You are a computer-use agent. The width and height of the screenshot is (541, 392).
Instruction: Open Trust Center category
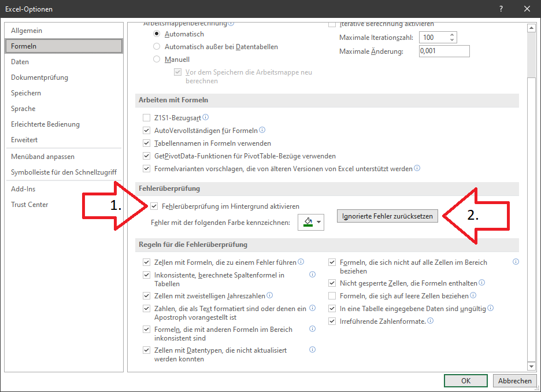(64, 205)
